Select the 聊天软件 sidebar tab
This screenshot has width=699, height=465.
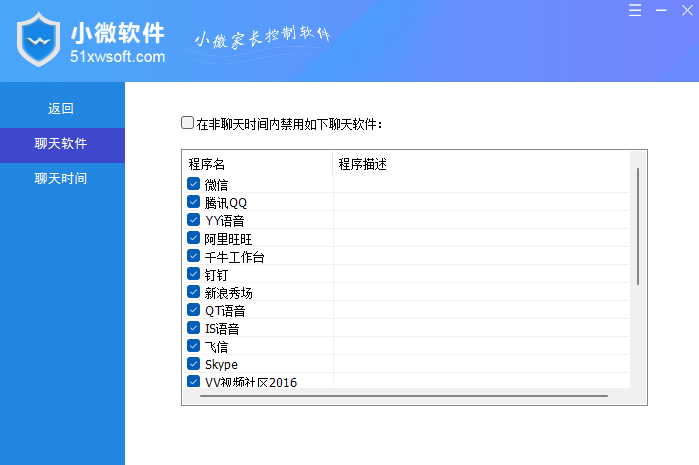point(61,144)
